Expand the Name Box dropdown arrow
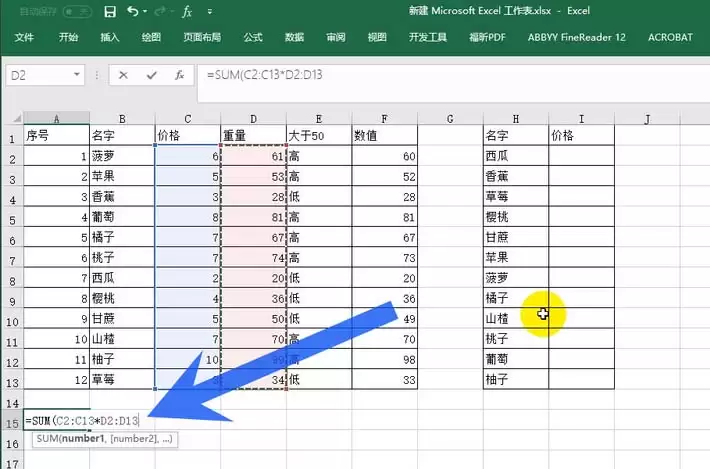This screenshot has width=710, height=469. click(77, 75)
